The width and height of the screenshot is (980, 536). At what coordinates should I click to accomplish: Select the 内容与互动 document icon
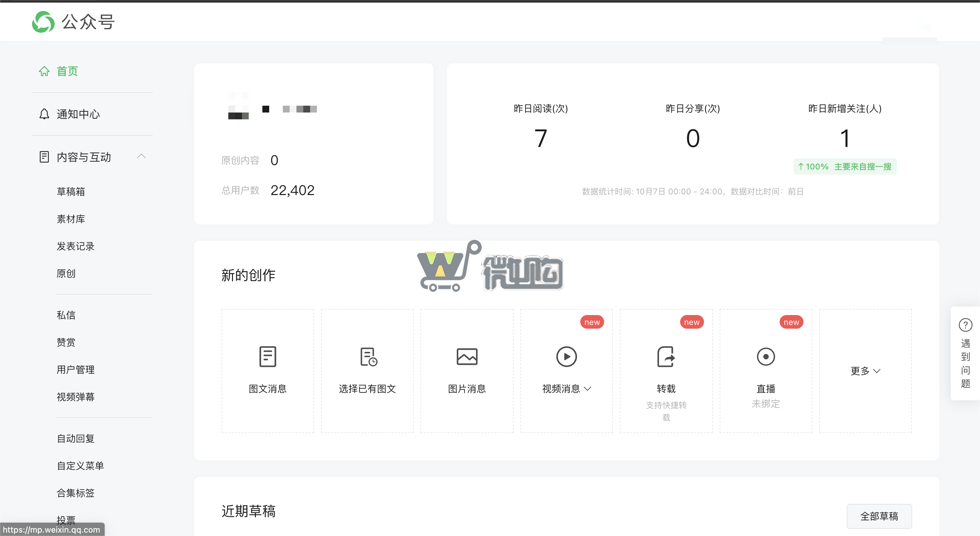[44, 157]
